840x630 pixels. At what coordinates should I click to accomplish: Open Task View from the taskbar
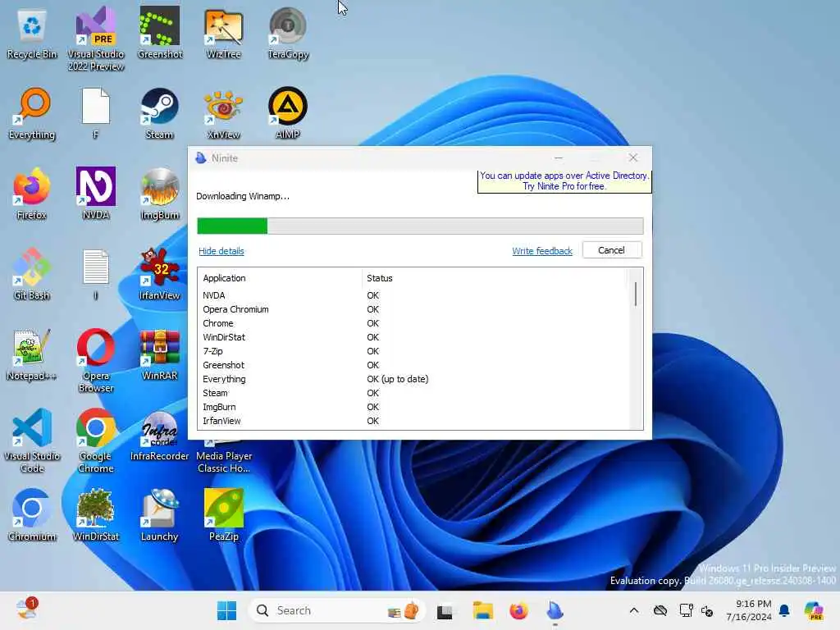click(x=445, y=611)
